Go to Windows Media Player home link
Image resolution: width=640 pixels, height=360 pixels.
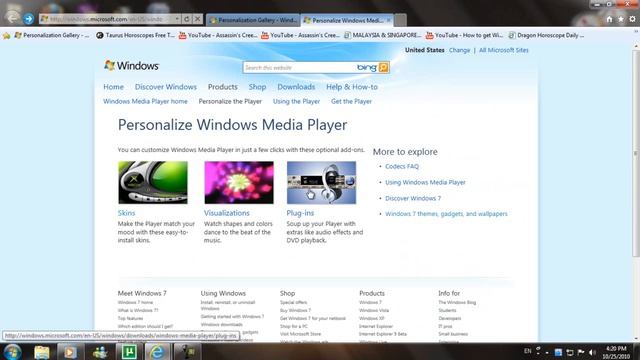coord(145,101)
